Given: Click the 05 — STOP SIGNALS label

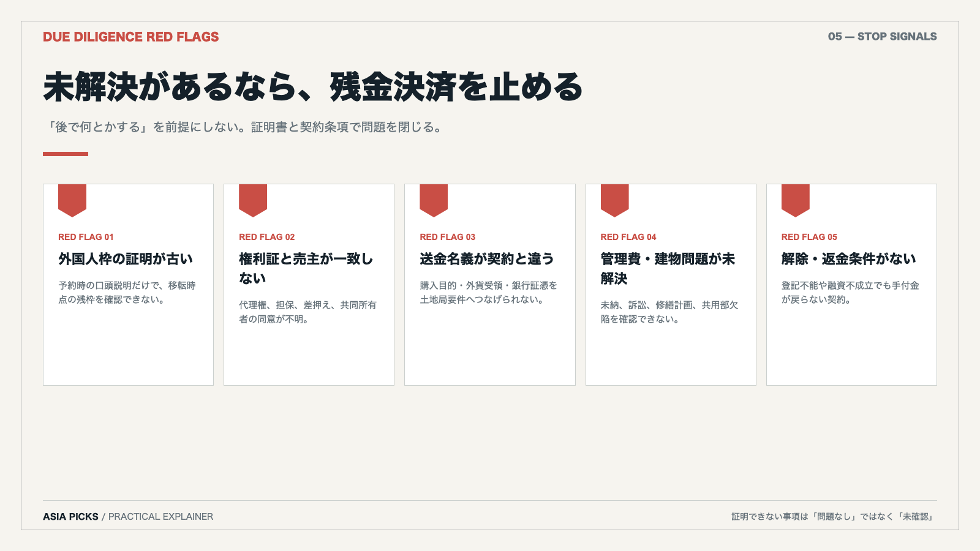Looking at the screenshot, I should point(882,37).
